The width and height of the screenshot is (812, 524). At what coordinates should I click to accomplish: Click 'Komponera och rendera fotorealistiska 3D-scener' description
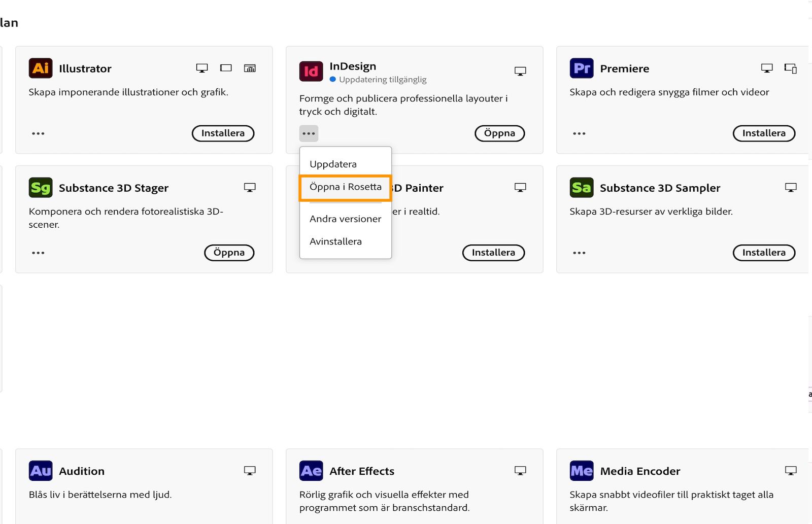tap(126, 218)
